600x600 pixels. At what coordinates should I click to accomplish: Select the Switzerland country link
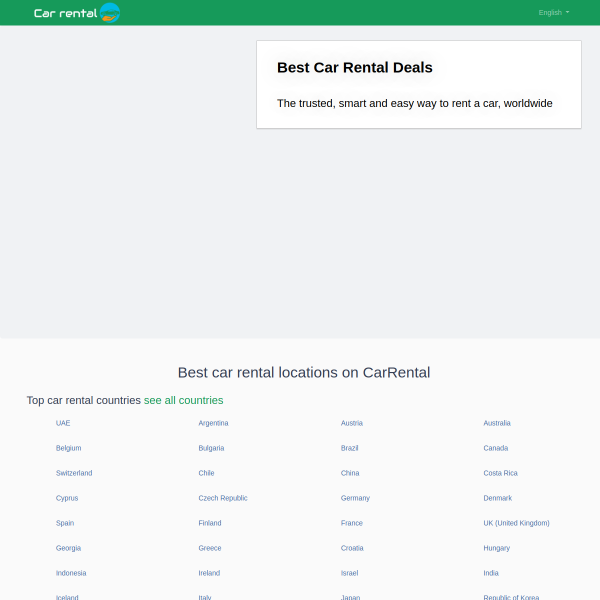[74, 473]
